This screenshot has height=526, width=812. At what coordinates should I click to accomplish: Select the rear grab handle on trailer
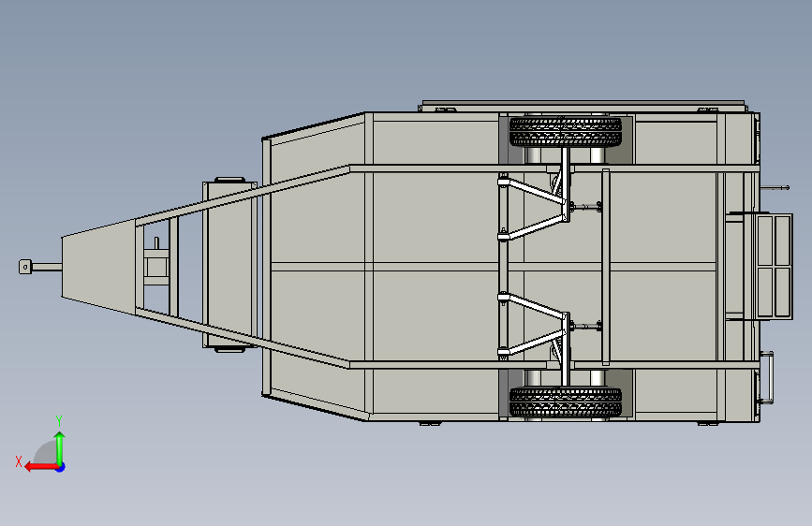click(x=766, y=377)
